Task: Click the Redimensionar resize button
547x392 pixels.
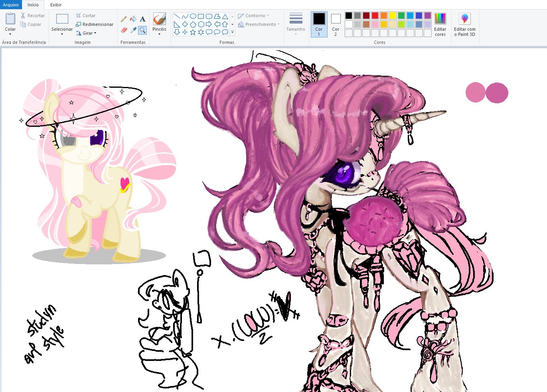Action: tap(95, 24)
